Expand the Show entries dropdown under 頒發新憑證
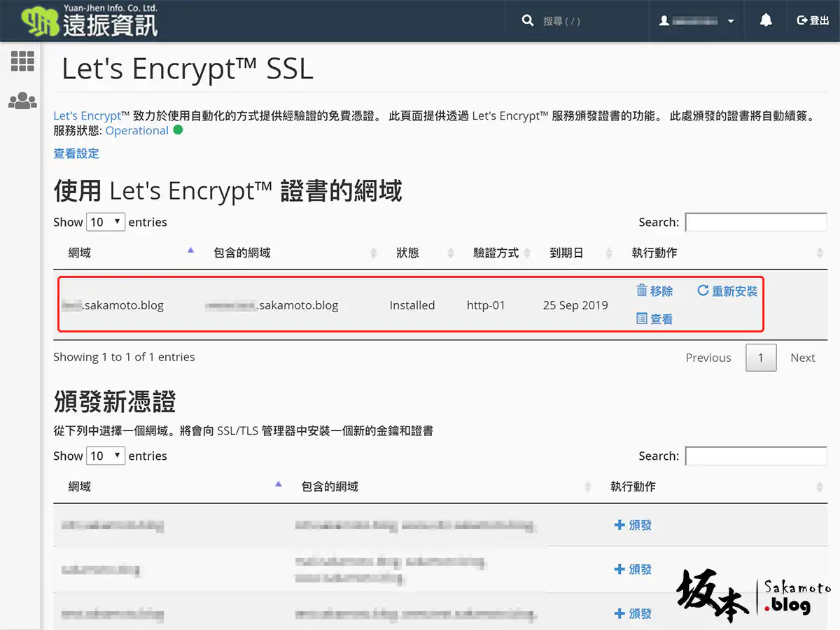Viewport: 840px width, 630px height. [x=106, y=456]
